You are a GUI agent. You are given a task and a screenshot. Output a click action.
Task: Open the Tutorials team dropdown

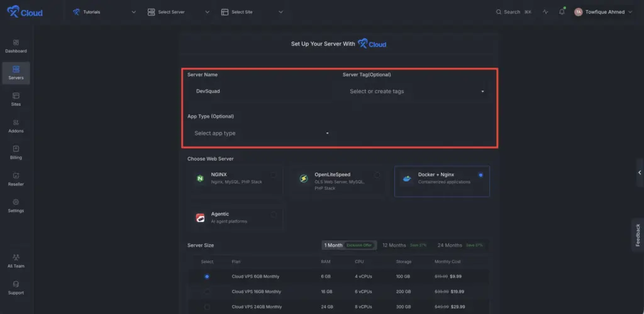pos(104,12)
